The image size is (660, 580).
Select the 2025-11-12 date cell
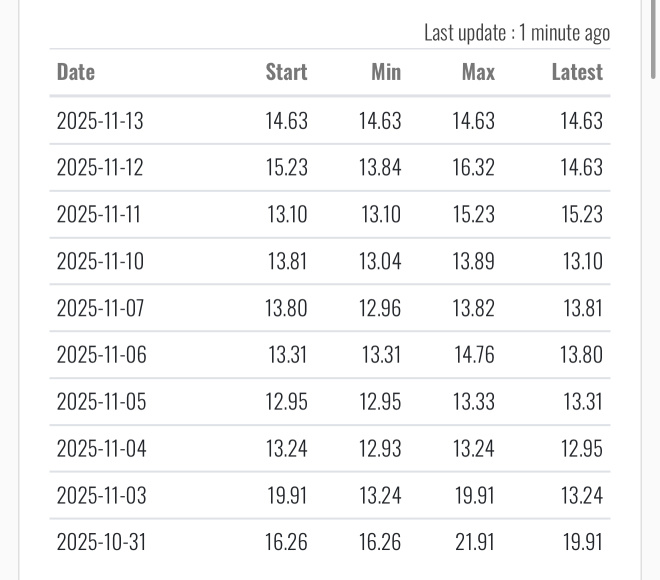(x=100, y=168)
